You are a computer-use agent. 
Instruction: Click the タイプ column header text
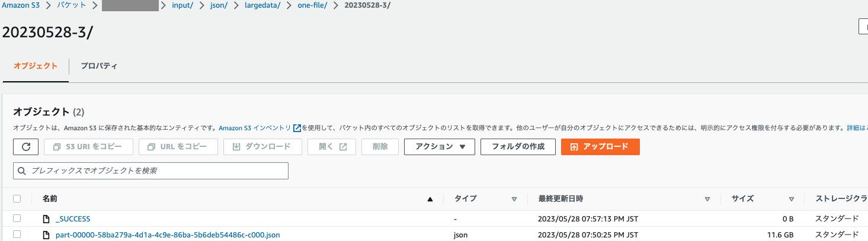click(x=465, y=199)
